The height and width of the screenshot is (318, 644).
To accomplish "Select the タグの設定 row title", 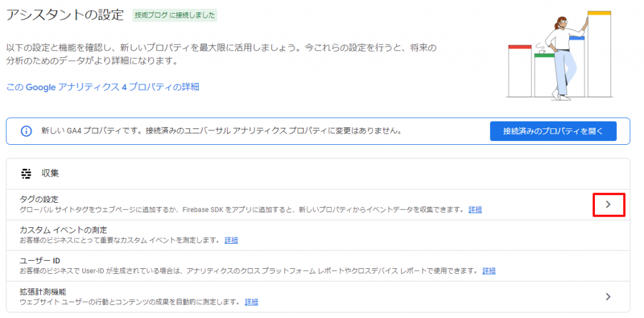I will pyautogui.click(x=39, y=200).
